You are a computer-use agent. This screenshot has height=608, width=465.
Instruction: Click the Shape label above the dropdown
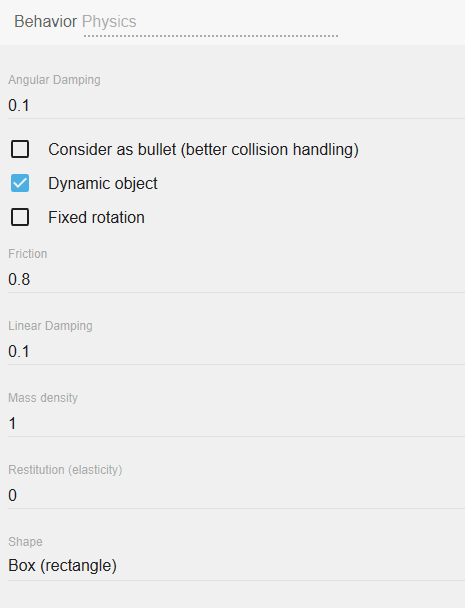[x=25, y=542]
